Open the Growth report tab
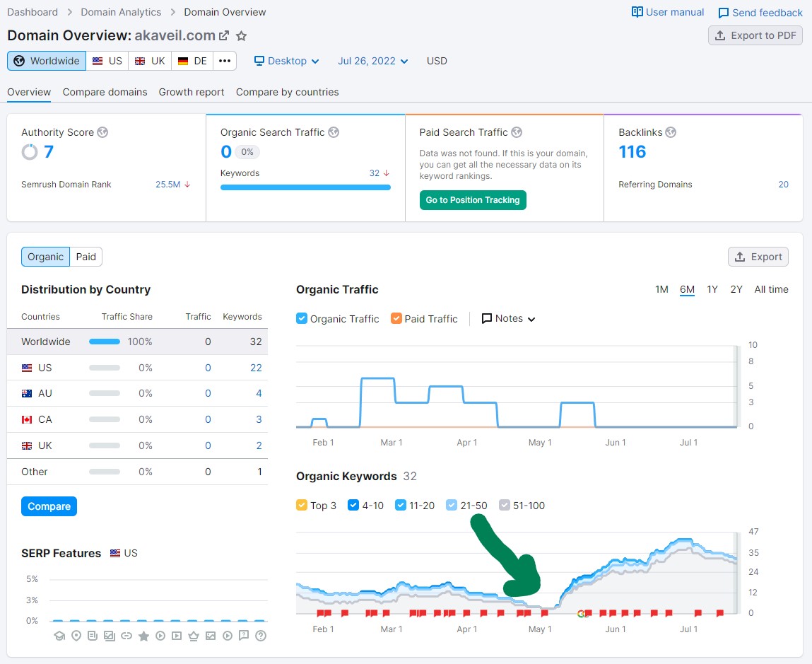Image resolution: width=812 pixels, height=664 pixels. tap(192, 92)
